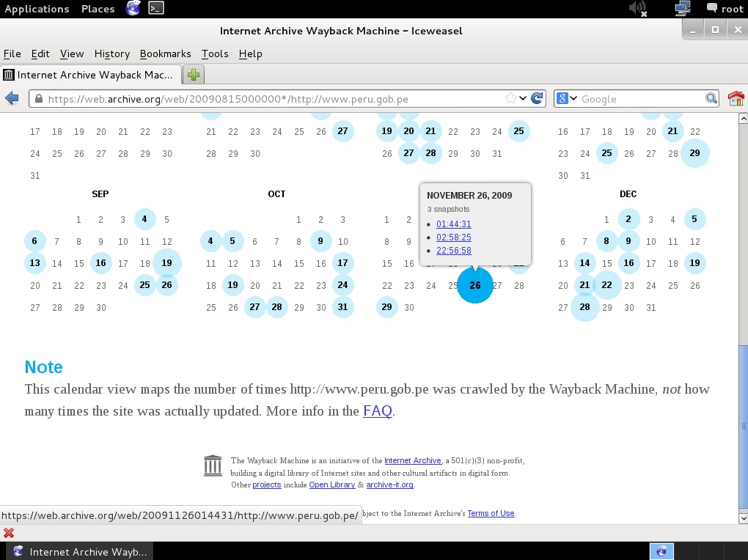Launch the terminal from the top panel
The image size is (748, 560).
[155, 9]
